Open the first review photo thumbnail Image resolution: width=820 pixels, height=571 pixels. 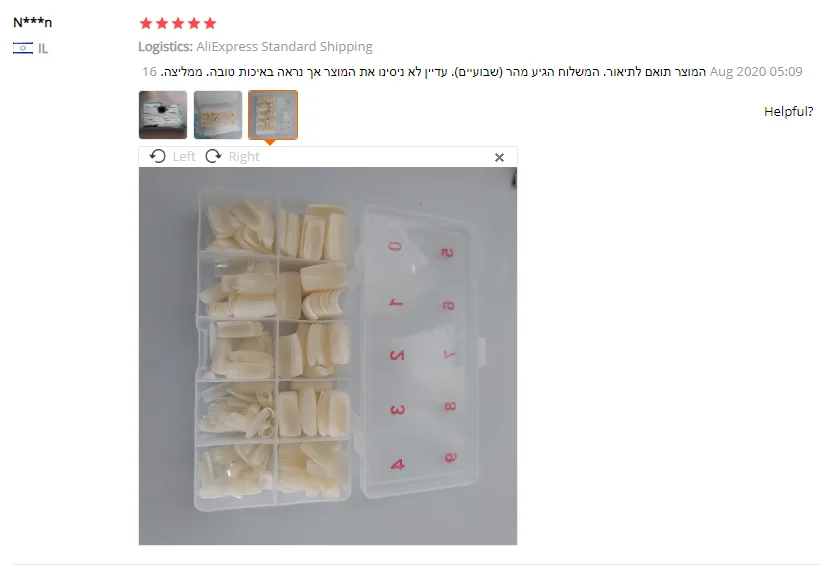[163, 115]
